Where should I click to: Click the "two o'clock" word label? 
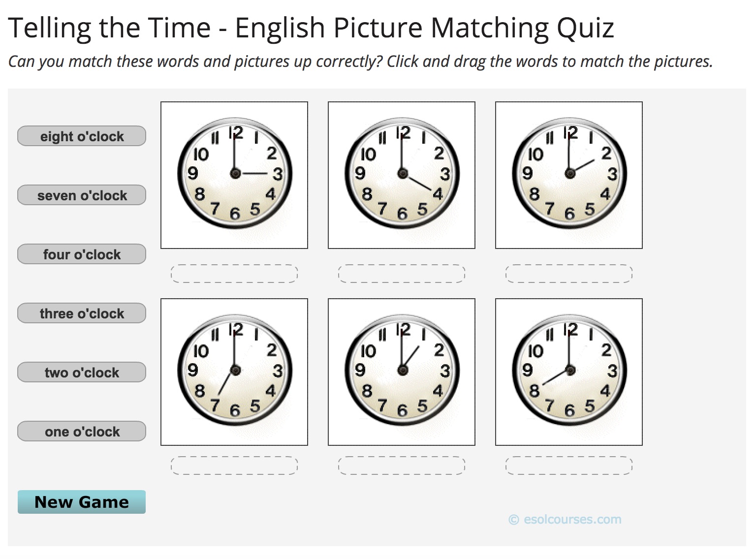82,373
